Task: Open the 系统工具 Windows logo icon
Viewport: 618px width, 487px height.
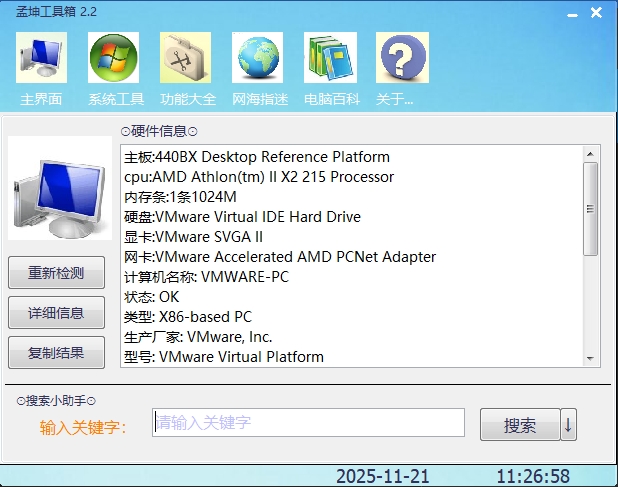Action: pyautogui.click(x=114, y=58)
